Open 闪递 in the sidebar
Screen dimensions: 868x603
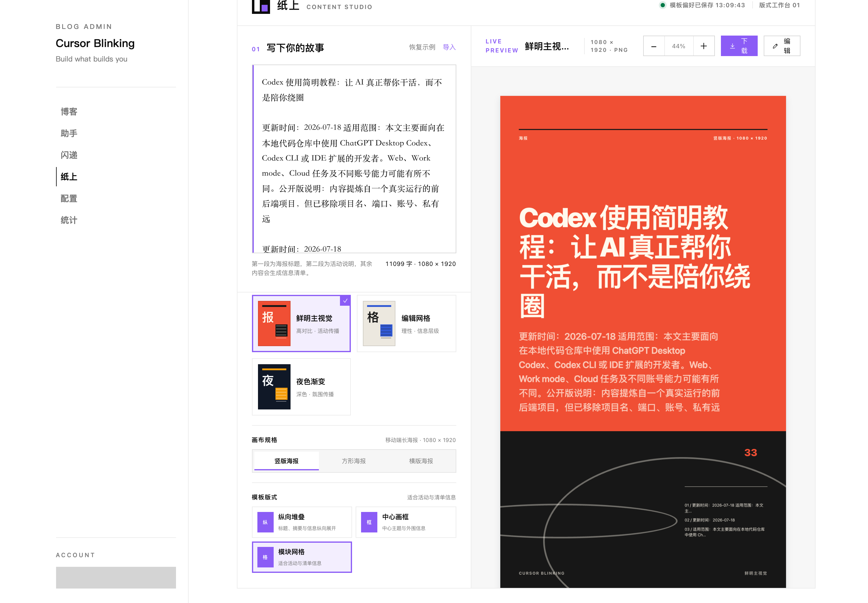69,155
